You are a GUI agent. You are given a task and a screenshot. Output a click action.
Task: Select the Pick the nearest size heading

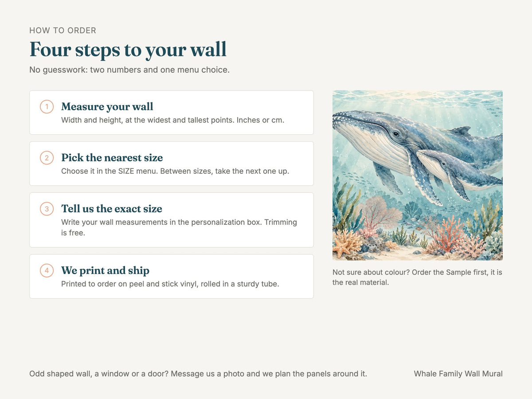pos(112,158)
